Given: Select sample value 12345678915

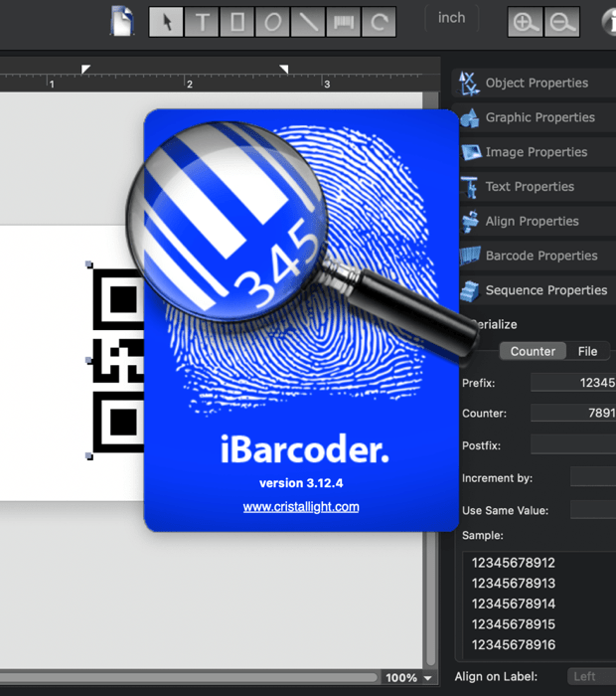Looking at the screenshot, I should pyautogui.click(x=513, y=624).
